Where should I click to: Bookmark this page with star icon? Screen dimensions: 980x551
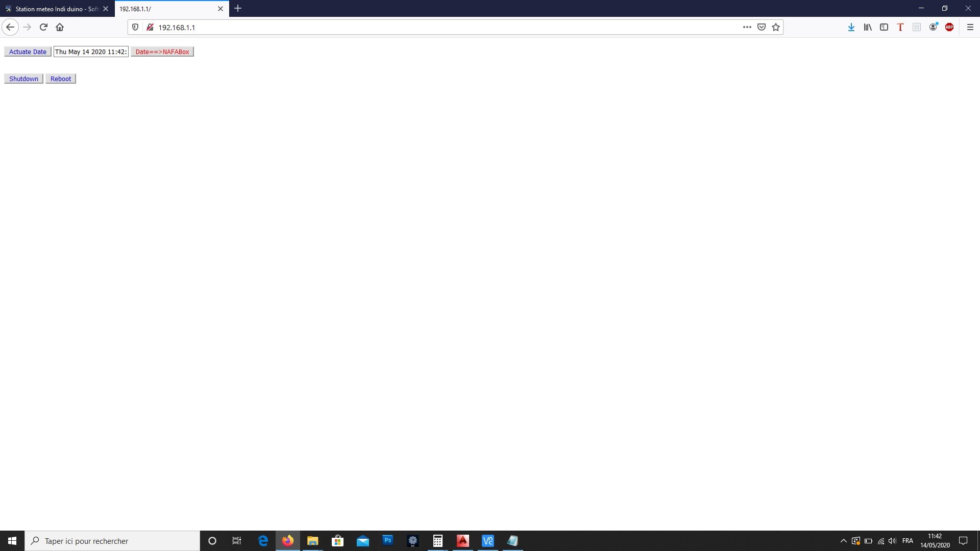point(776,28)
